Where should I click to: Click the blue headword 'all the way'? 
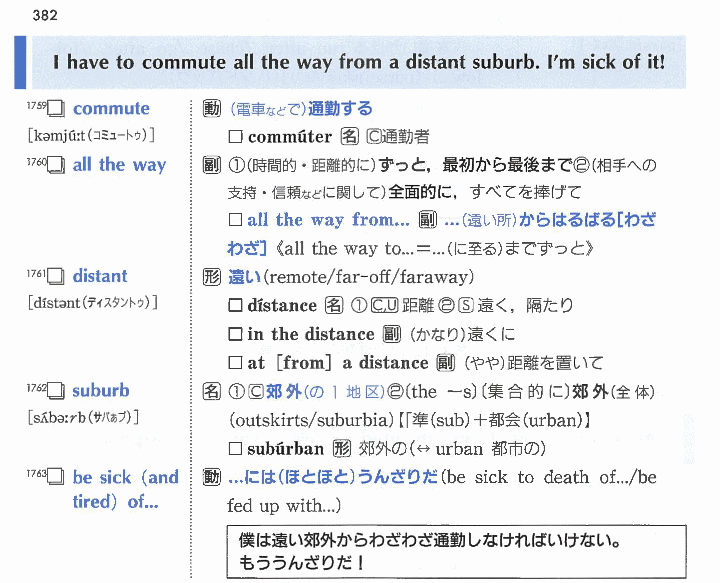click(x=119, y=165)
